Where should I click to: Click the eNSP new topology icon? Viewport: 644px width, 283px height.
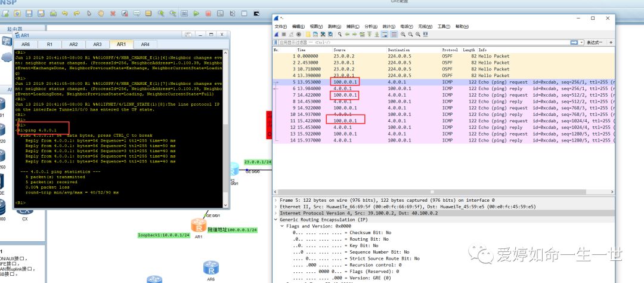[5, 13]
